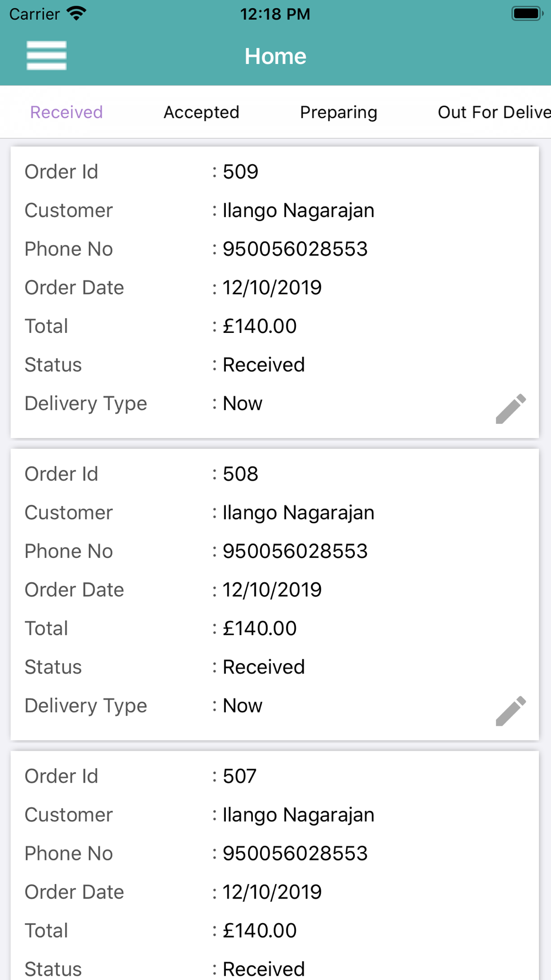Switch to the Preparing tab
The image size is (551, 980).
click(x=339, y=112)
